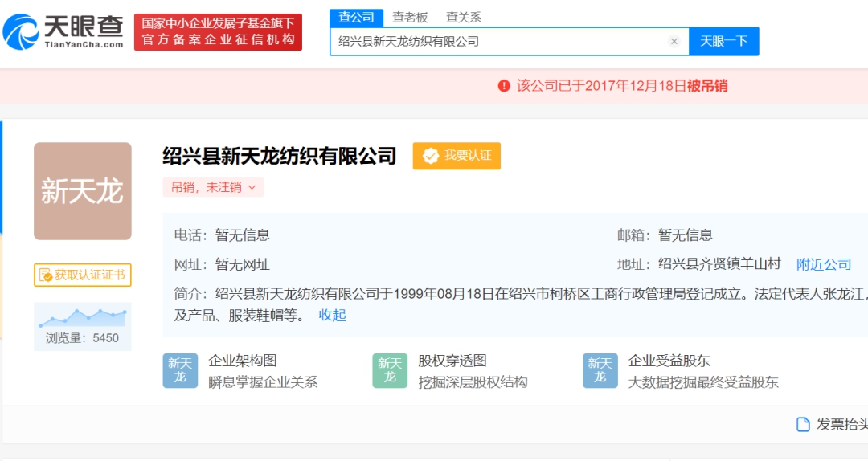Click the 企业架构图 title text
The width and height of the screenshot is (868, 461).
click(243, 361)
